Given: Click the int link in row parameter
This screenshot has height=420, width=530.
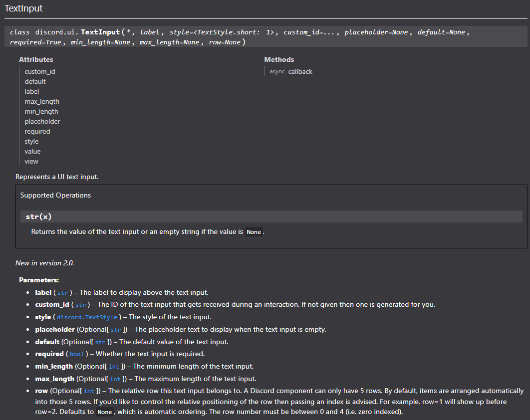Looking at the screenshot, I should coord(89,391).
